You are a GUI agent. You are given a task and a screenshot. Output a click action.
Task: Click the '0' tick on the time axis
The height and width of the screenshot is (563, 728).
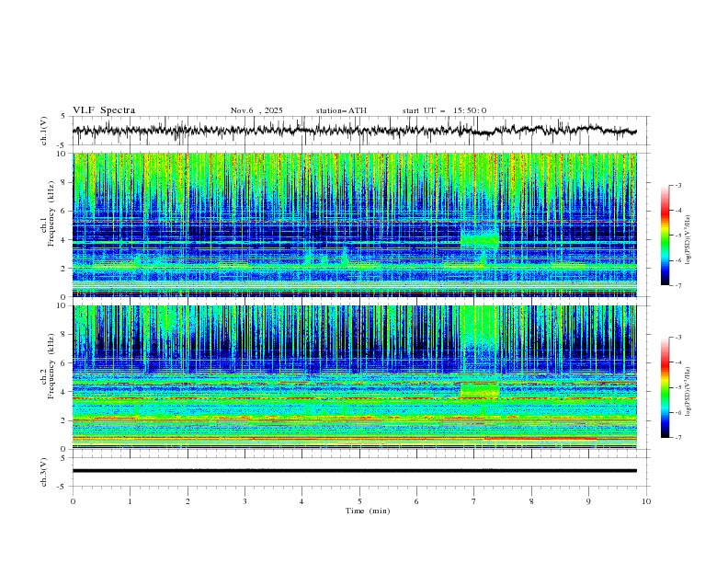(73, 501)
